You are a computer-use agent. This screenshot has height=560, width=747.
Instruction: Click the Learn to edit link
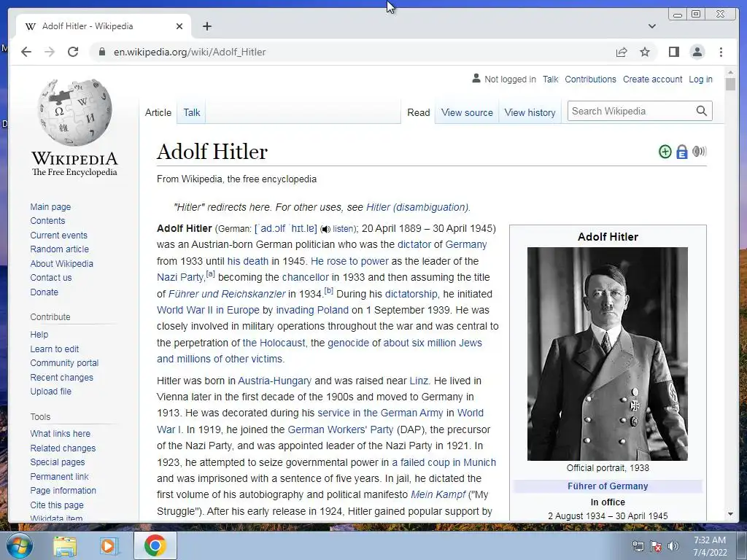[54, 349]
